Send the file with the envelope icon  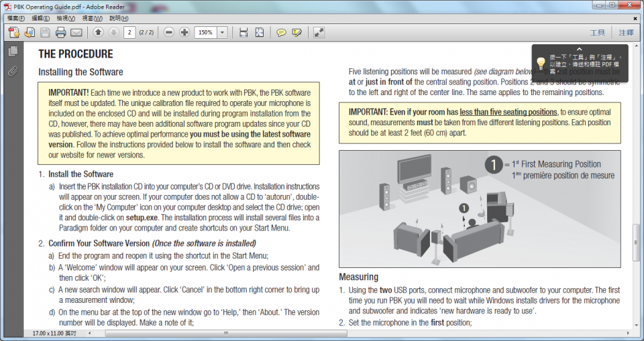(76, 32)
